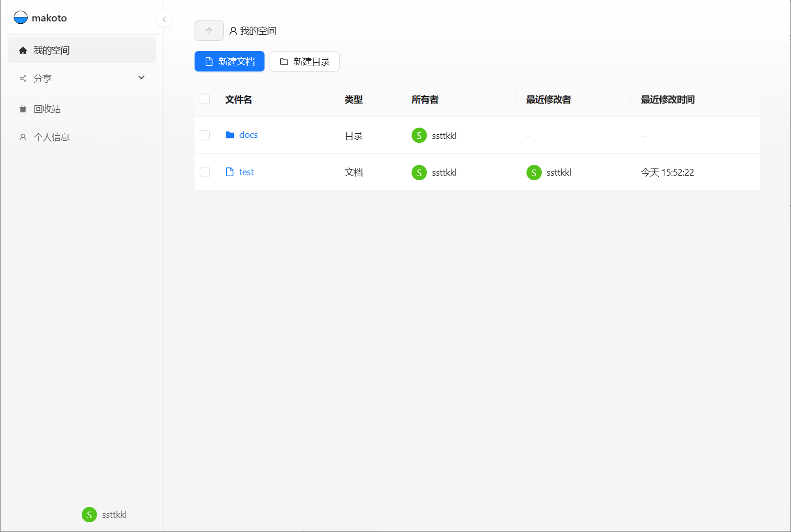The width and height of the screenshot is (791, 532).
Task: Click the owner avatar in the test row
Action: point(419,173)
